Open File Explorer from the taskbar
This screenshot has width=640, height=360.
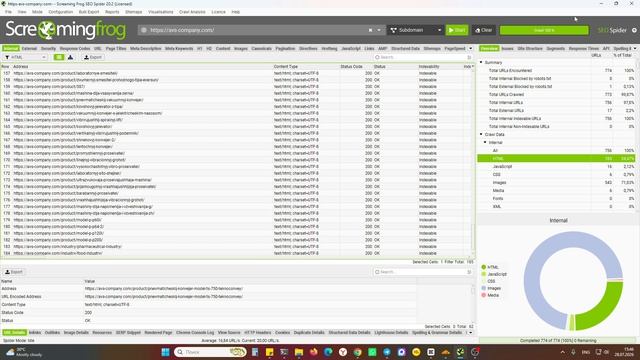pos(299,352)
